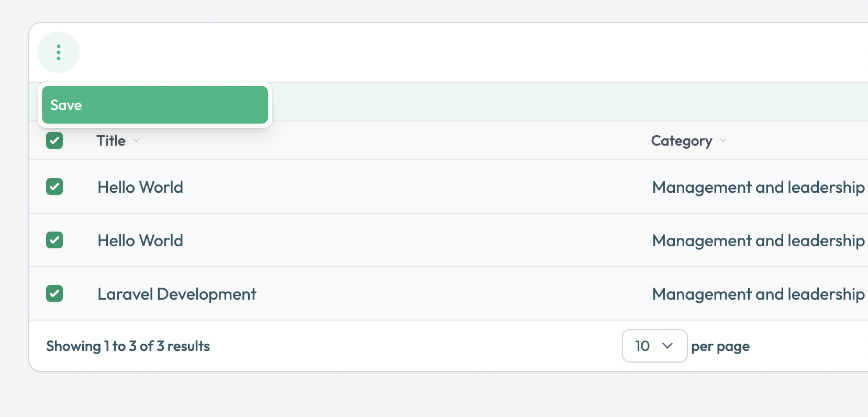Viewport: 868px width, 417px height.
Task: Untick the Laravel Development row checkbox
Action: (54, 293)
